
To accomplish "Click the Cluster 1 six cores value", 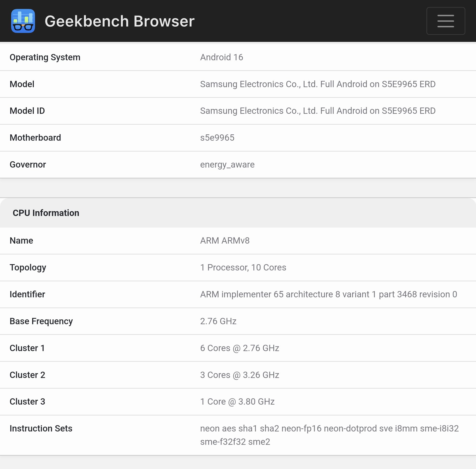I will click(x=239, y=348).
